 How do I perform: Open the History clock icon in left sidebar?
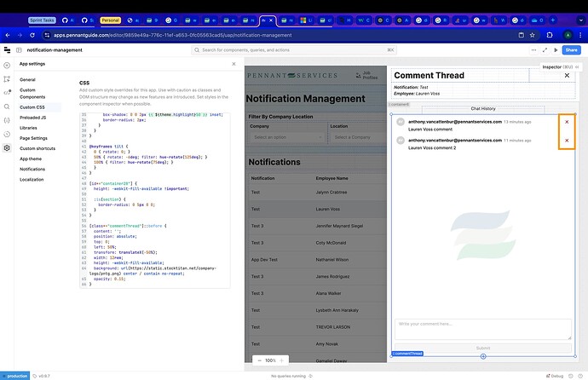[7, 134]
